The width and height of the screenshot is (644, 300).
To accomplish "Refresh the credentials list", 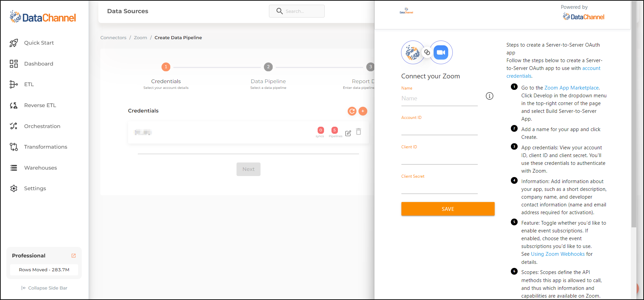I will pyautogui.click(x=352, y=111).
